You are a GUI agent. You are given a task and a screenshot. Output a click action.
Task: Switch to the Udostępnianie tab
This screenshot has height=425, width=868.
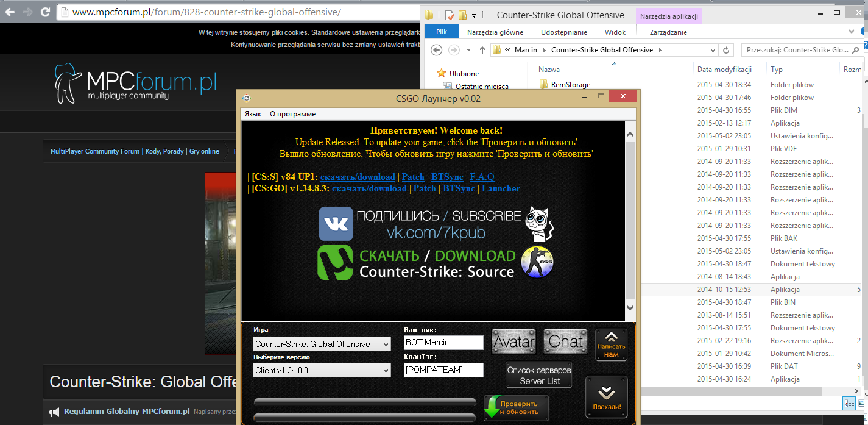pyautogui.click(x=563, y=32)
